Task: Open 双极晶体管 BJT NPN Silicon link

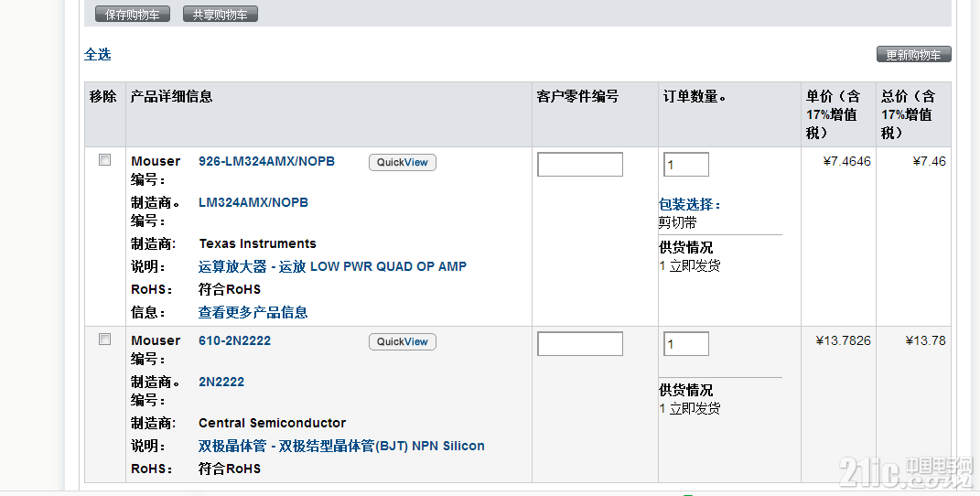Action: click(341, 446)
